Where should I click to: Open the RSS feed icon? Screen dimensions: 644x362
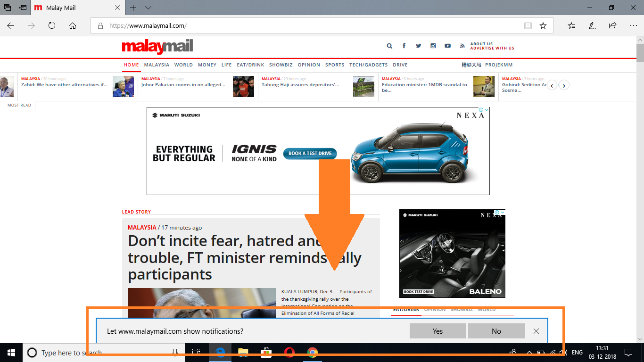462,46
